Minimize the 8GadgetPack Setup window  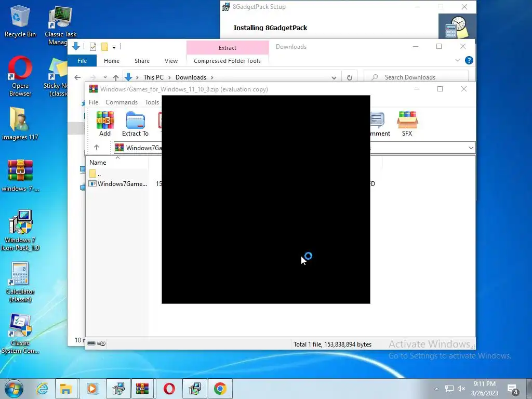[417, 7]
